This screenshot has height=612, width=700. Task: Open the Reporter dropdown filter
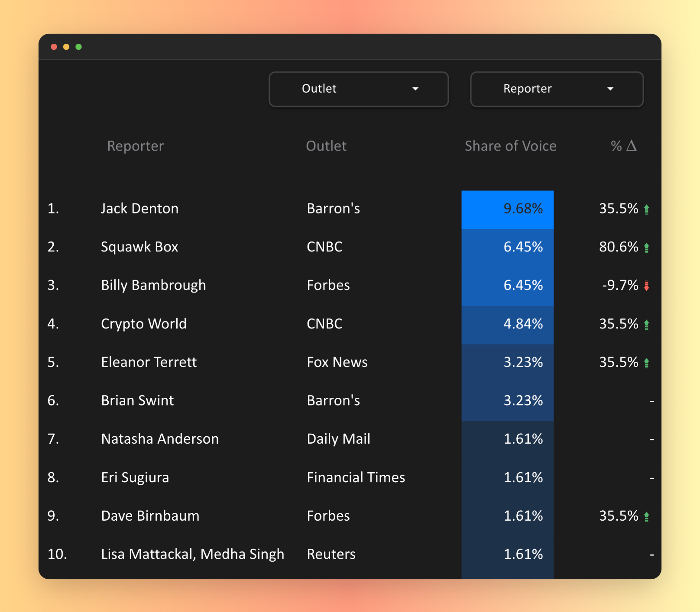tap(557, 89)
